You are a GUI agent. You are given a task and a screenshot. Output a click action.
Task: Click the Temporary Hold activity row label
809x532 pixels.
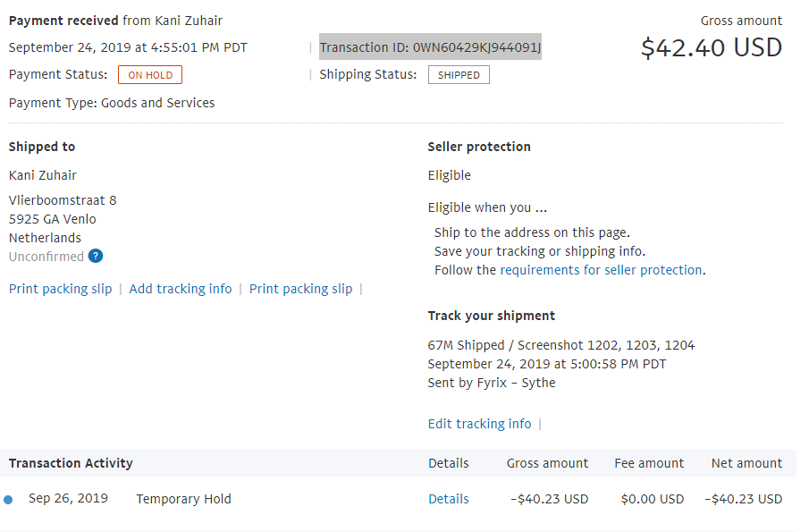coord(183,499)
